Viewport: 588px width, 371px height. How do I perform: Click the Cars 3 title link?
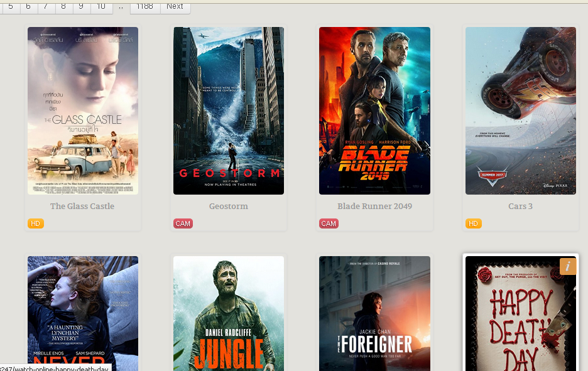pyautogui.click(x=521, y=206)
